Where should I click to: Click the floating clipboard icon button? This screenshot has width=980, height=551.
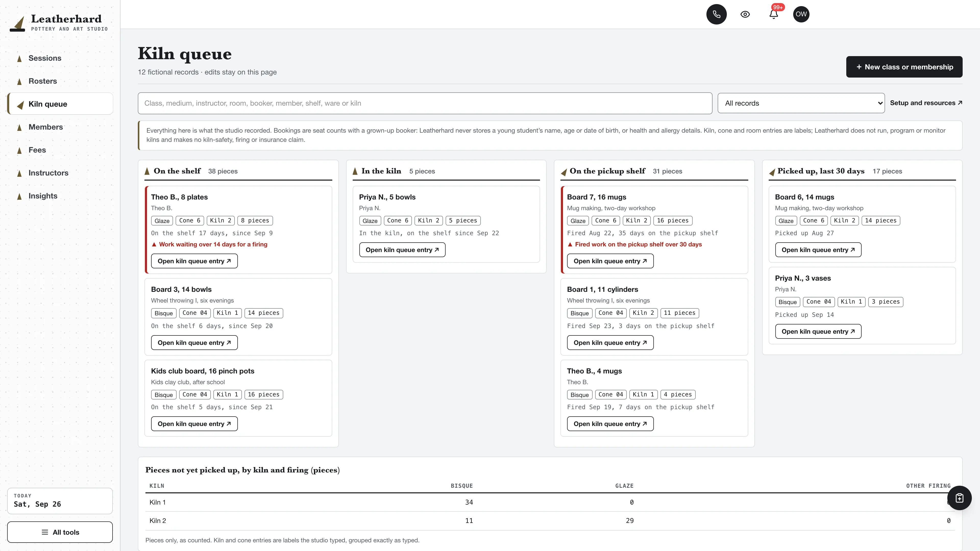tap(960, 498)
